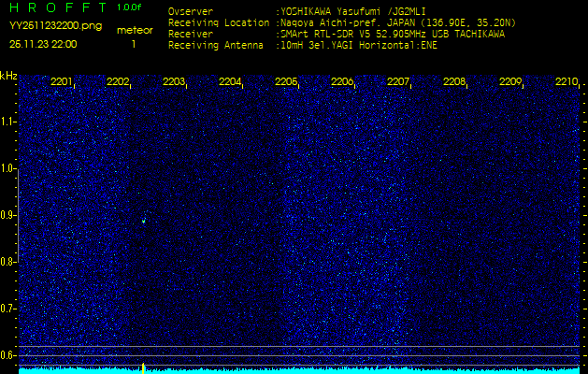Click the 2201 time tick label
Image resolution: width=588 pixels, height=374 pixels.
click(62, 81)
